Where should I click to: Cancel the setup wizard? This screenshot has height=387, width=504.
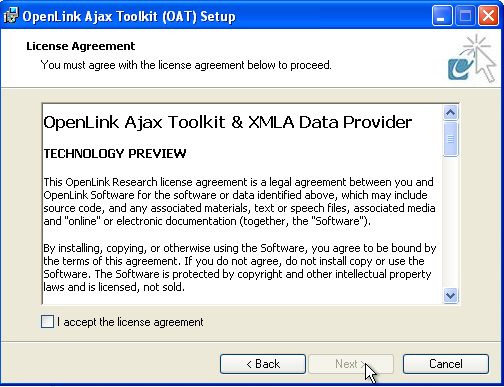tap(446, 364)
